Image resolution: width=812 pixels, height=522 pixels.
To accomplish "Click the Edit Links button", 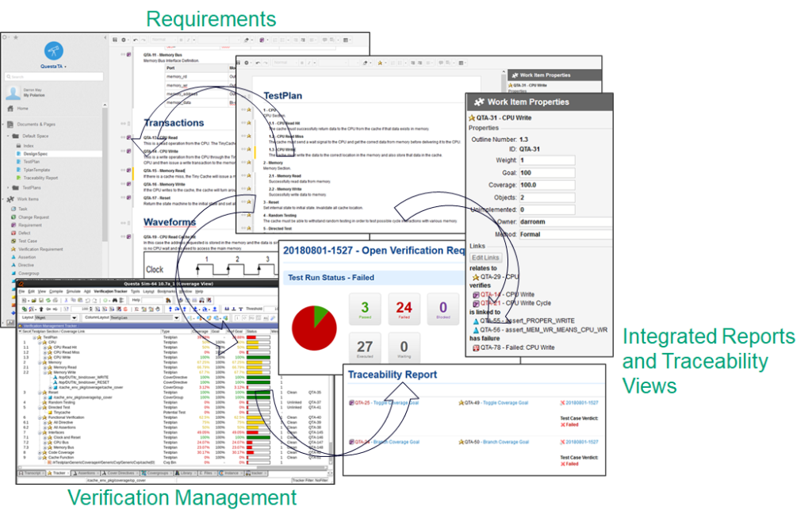I will 485,257.
